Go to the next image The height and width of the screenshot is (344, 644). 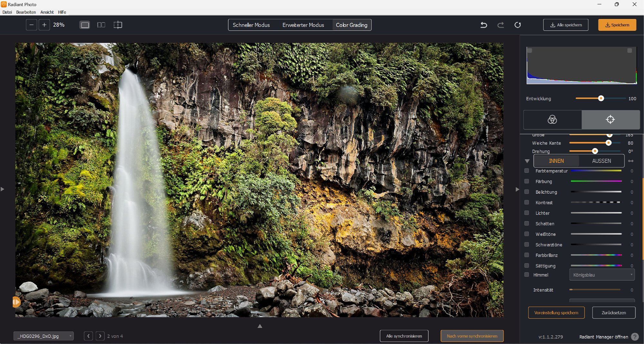pos(100,336)
